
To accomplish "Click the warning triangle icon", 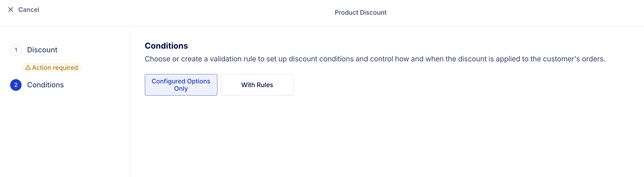I will coord(28,67).
